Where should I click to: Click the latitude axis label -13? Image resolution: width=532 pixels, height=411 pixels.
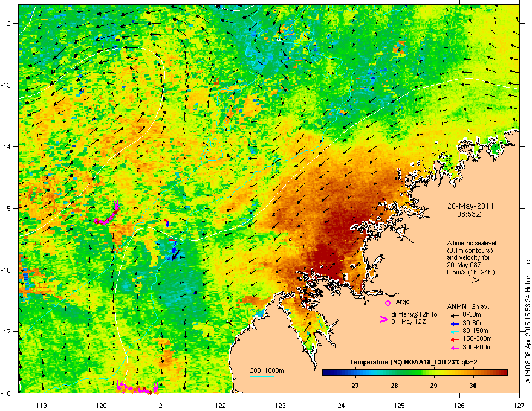click(6, 85)
